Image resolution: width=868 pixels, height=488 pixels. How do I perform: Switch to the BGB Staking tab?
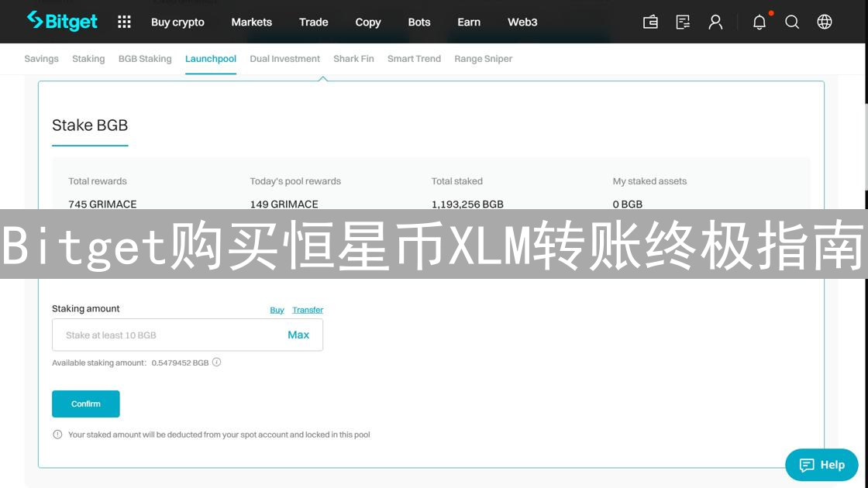pos(145,59)
